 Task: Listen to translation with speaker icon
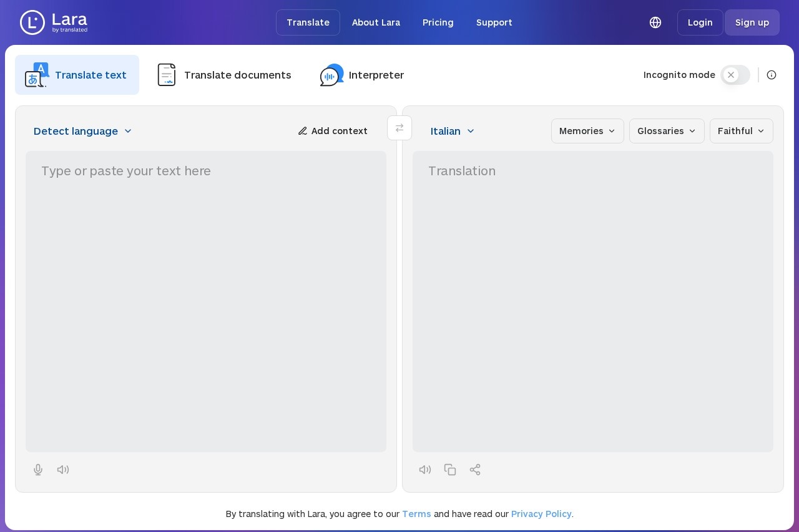[425, 470]
